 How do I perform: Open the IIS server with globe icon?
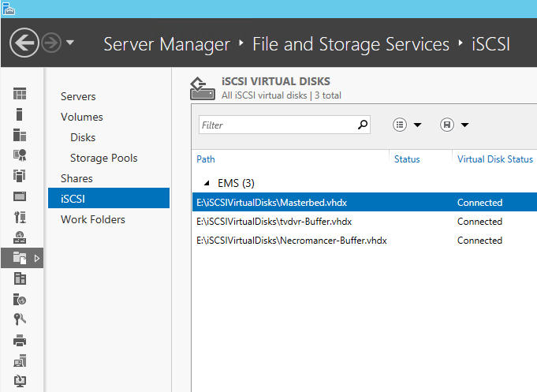pyautogui.click(x=20, y=299)
